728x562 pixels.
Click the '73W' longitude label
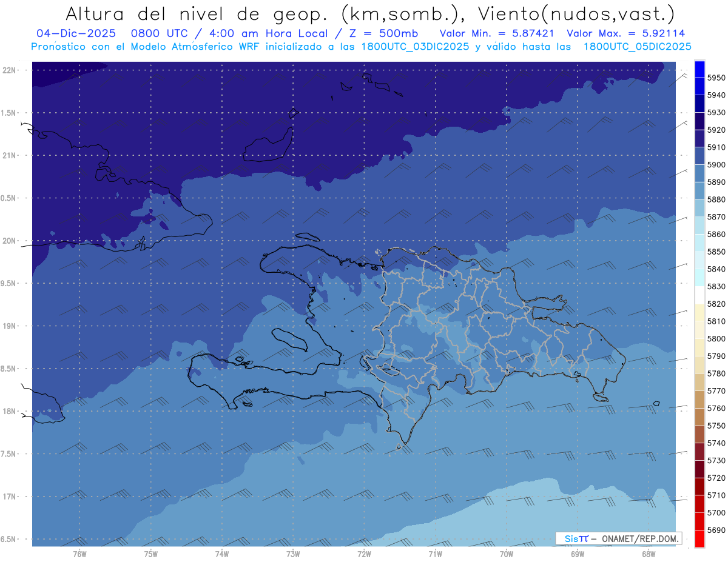coord(292,554)
